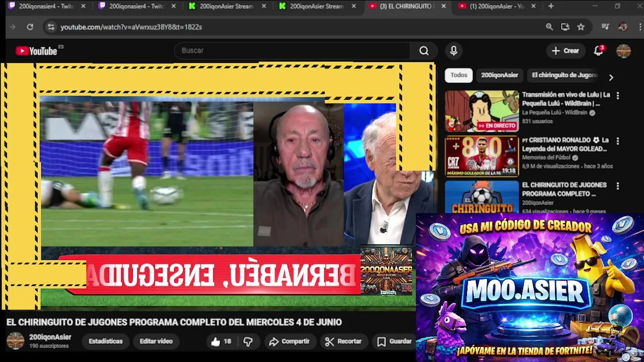
Task: Close the first 200iqonasier4 Twitch tab
Action: pyautogui.click(x=83, y=7)
